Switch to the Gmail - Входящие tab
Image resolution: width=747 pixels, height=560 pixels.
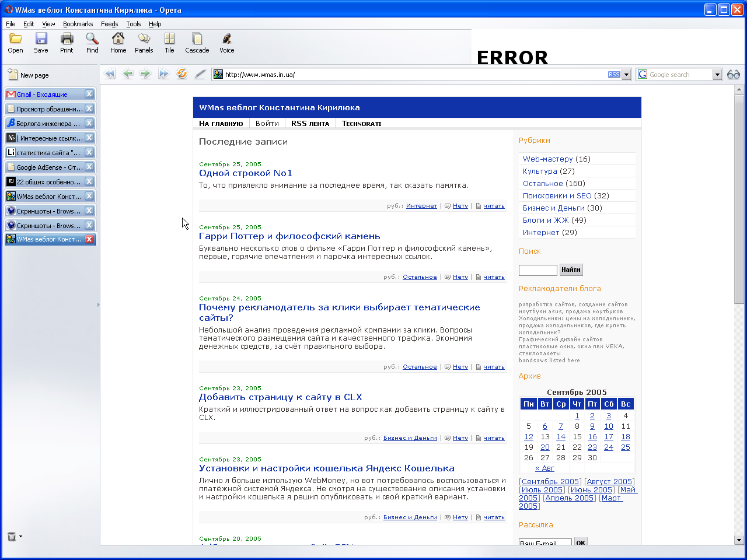point(46,94)
